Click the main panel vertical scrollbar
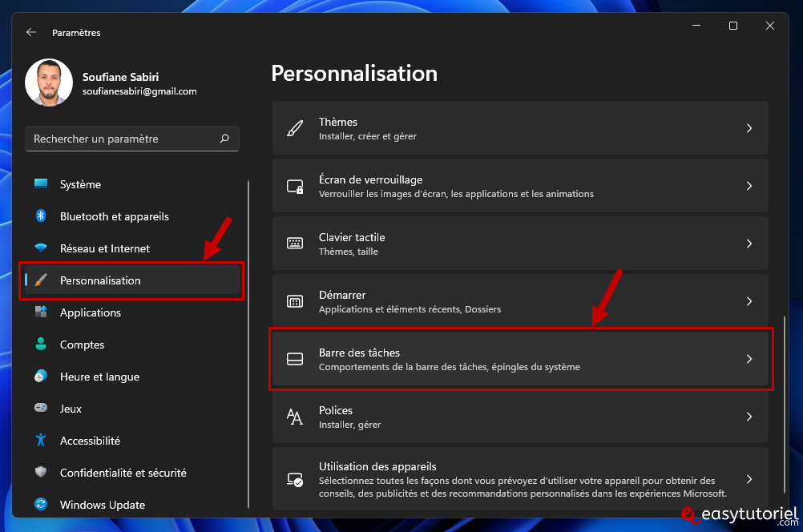Image resolution: width=803 pixels, height=532 pixels. tap(784, 405)
